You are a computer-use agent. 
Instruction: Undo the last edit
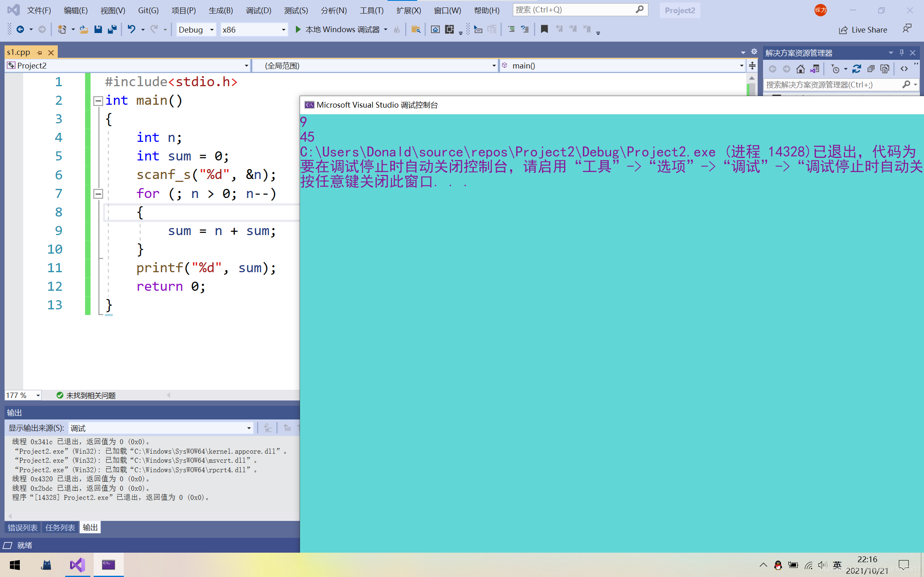coord(131,29)
